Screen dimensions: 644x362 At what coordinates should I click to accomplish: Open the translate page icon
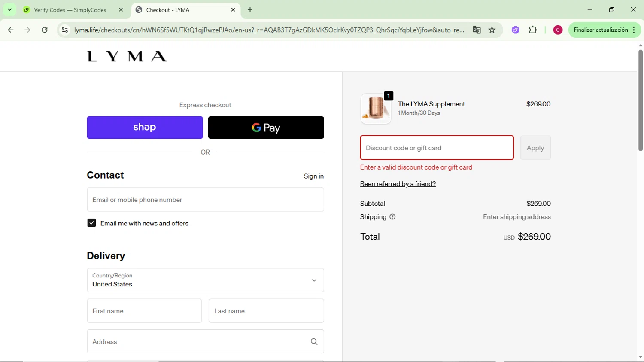477,30
